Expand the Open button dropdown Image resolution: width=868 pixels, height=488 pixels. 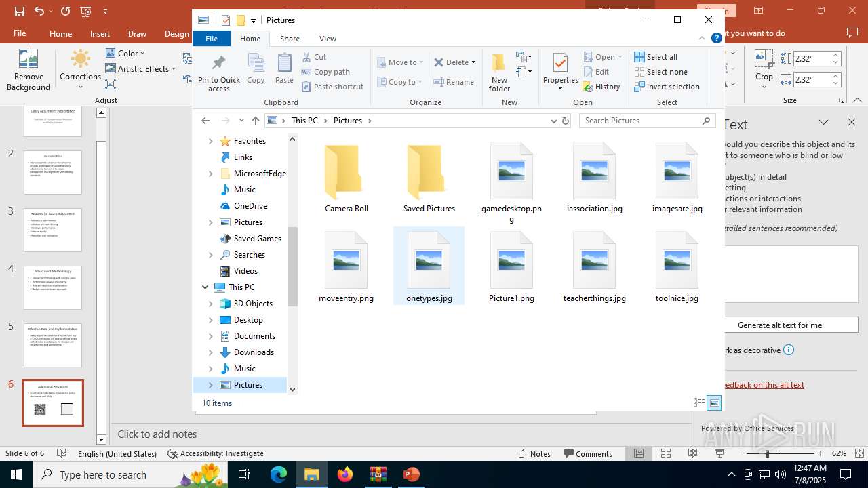click(620, 57)
